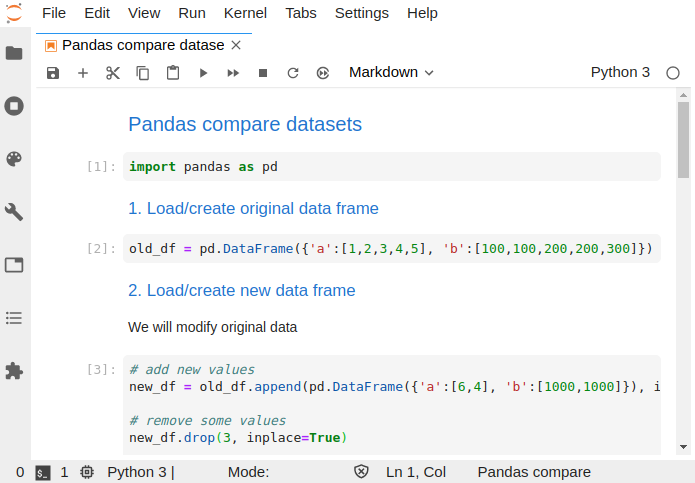Click the Ln 1, Col status item
The image size is (695, 483).
click(x=416, y=472)
